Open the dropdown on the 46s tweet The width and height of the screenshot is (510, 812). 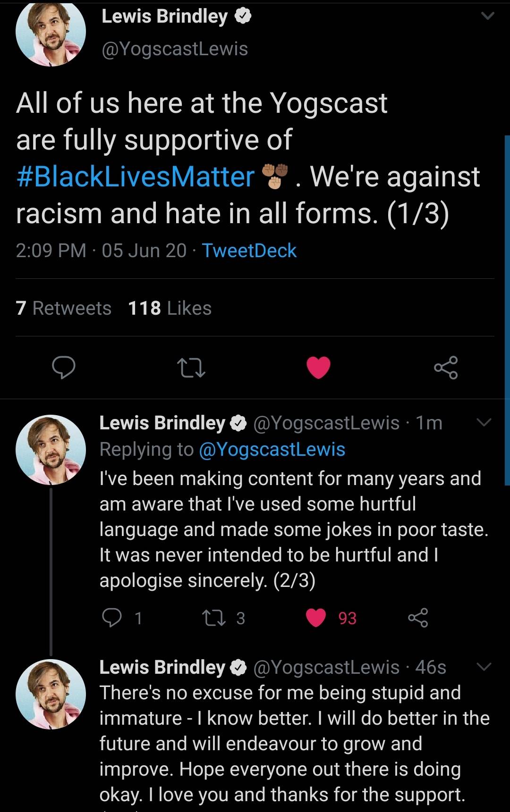tap(484, 667)
